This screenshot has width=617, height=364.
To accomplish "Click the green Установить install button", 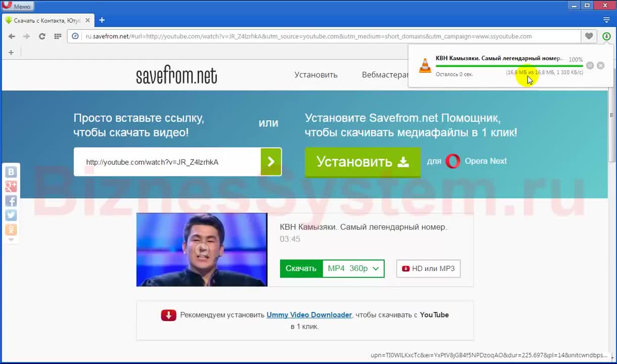I will click(363, 162).
